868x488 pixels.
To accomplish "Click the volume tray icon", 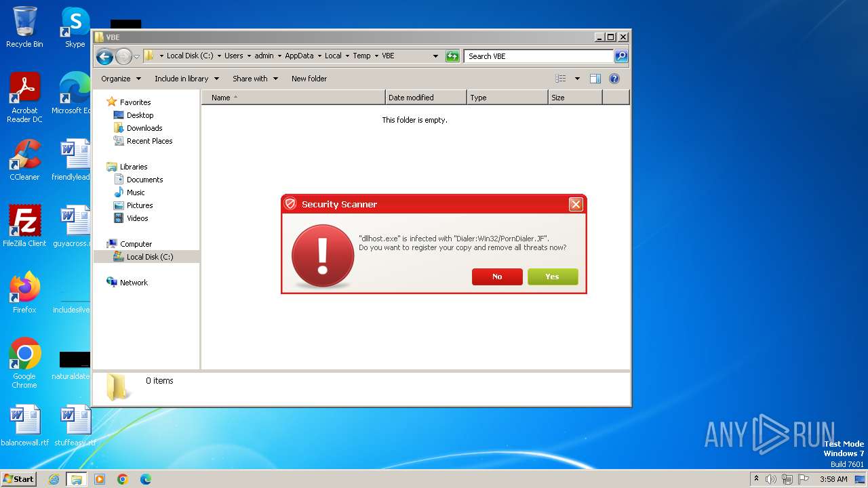I will [771, 479].
